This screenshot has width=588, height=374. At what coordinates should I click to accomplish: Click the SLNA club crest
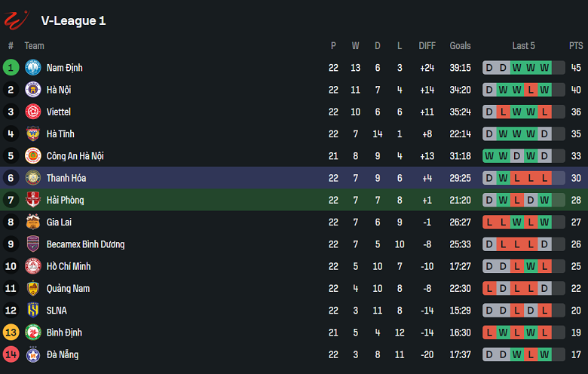33,310
